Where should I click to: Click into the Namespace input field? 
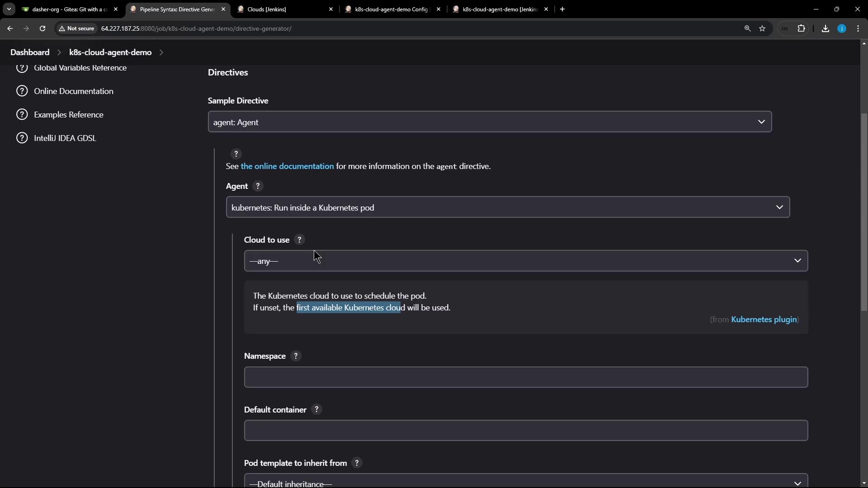(525, 377)
